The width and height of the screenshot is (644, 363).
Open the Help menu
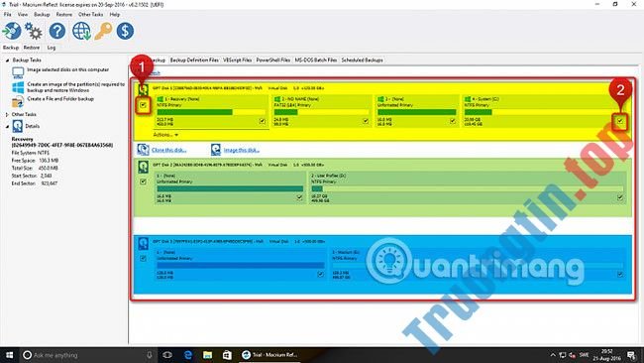[115, 15]
